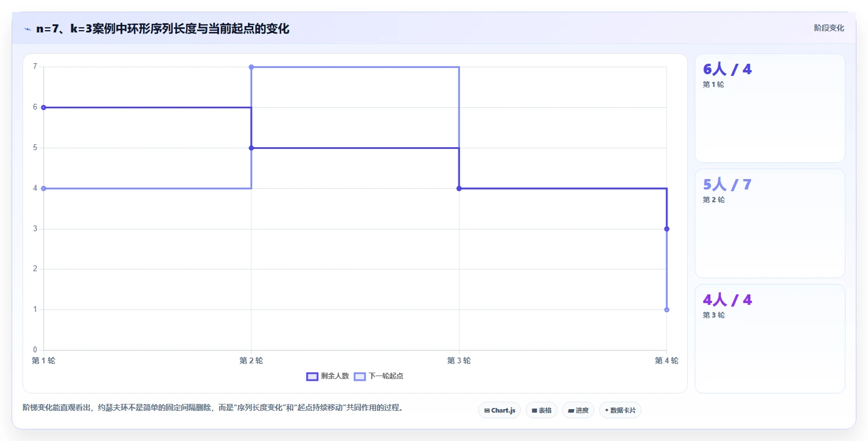The image size is (868, 441).
Task: Click the 剩余人数 point at 第 1 轮, value 6
Action: [x=43, y=107]
